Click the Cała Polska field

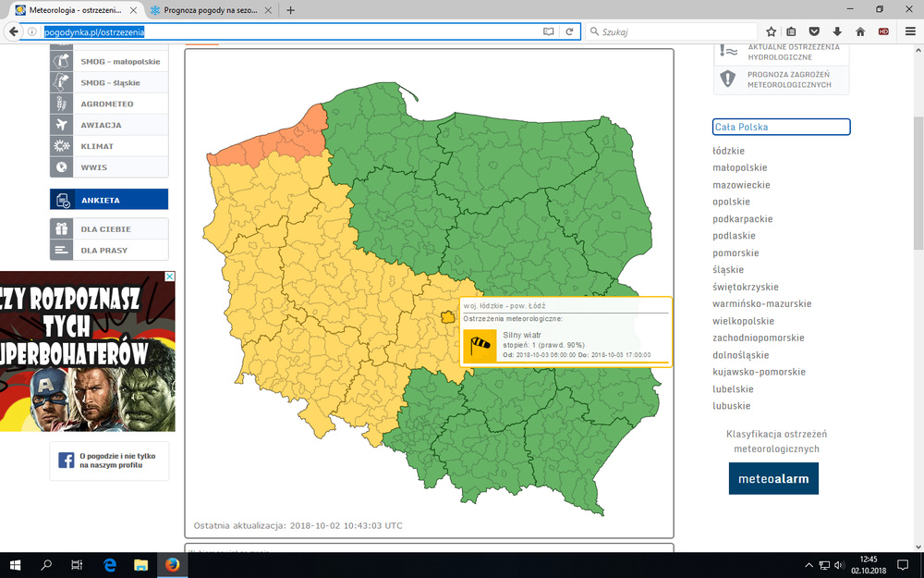(x=782, y=127)
